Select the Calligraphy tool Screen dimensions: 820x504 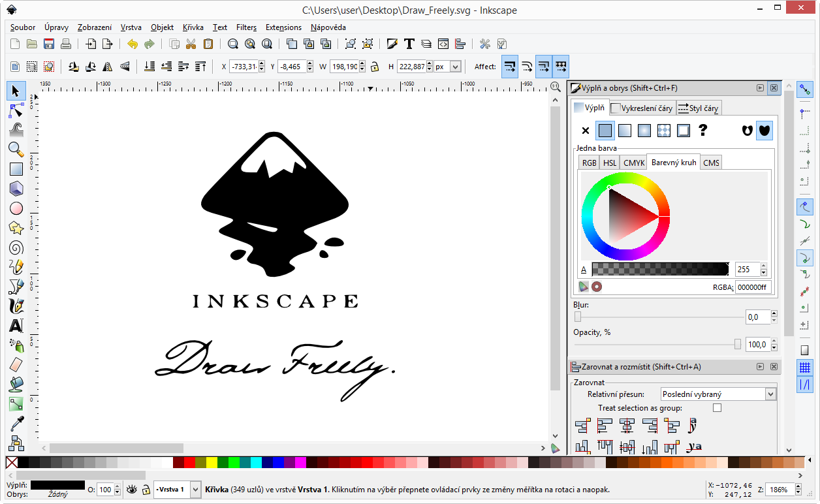click(16, 306)
